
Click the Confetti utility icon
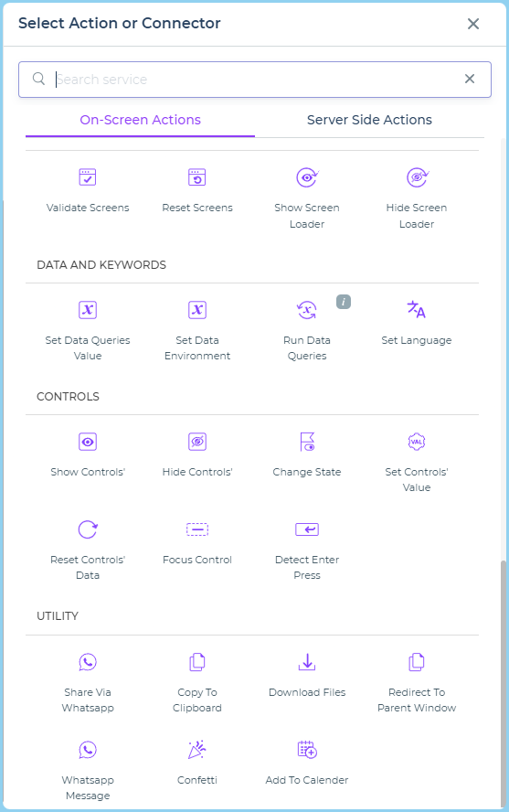coord(197,749)
